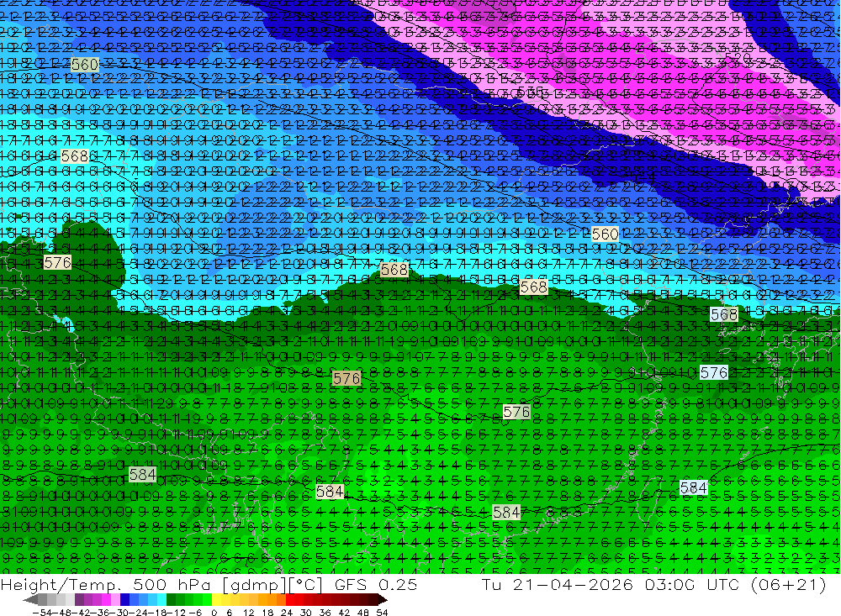The height and width of the screenshot is (616, 841).
Task: Click the '584' contour label with light-blue background
Action: [694, 487]
